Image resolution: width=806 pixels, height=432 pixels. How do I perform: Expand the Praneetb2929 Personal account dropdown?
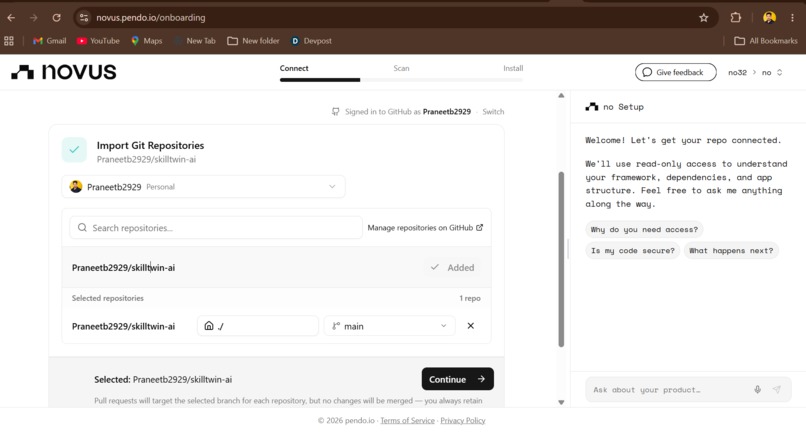coord(204,187)
